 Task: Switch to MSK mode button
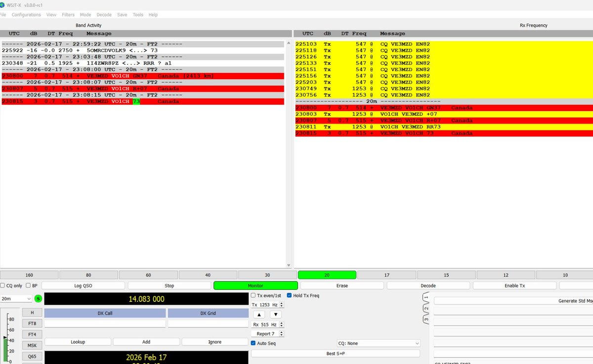click(x=32, y=345)
